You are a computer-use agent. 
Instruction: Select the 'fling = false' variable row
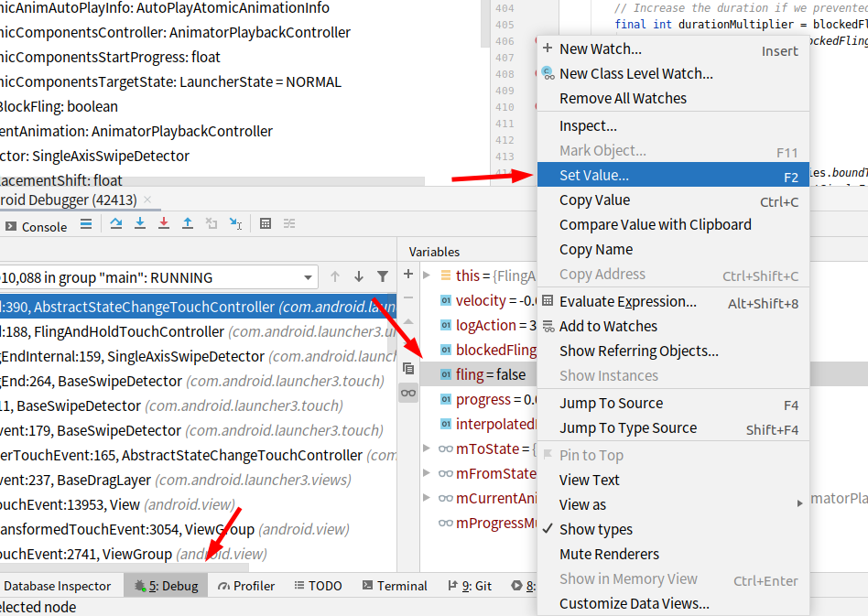click(x=479, y=374)
